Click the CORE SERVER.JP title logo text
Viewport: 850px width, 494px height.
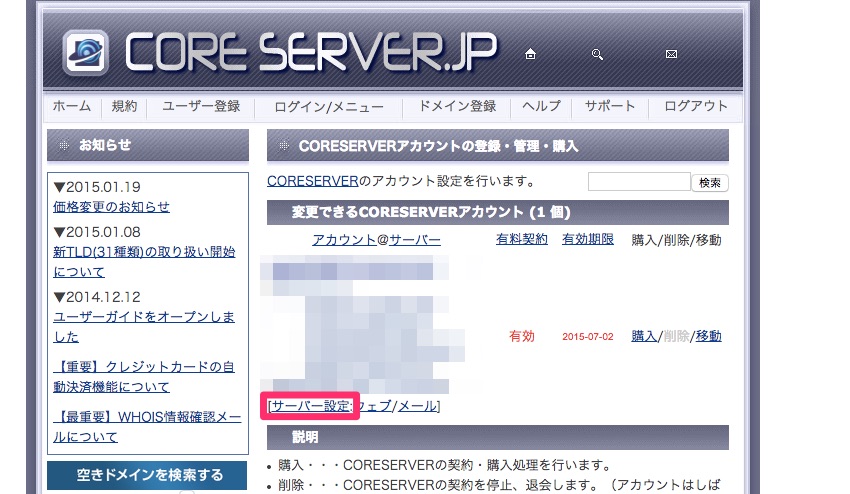[311, 52]
